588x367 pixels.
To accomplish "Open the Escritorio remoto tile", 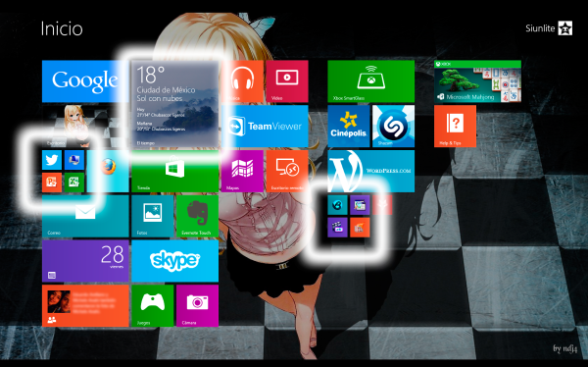I will pyautogui.click(x=287, y=172).
